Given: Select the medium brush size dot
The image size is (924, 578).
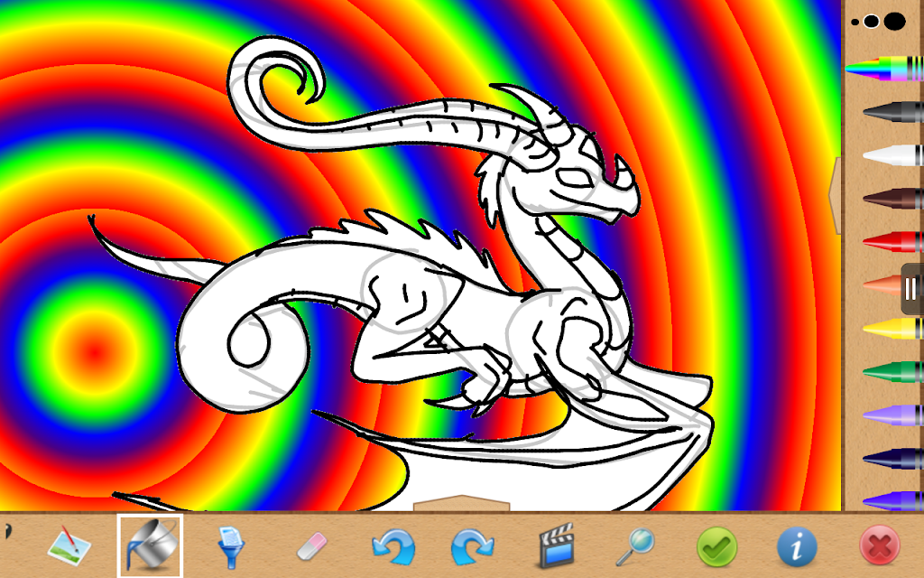Looking at the screenshot, I should (872, 22).
